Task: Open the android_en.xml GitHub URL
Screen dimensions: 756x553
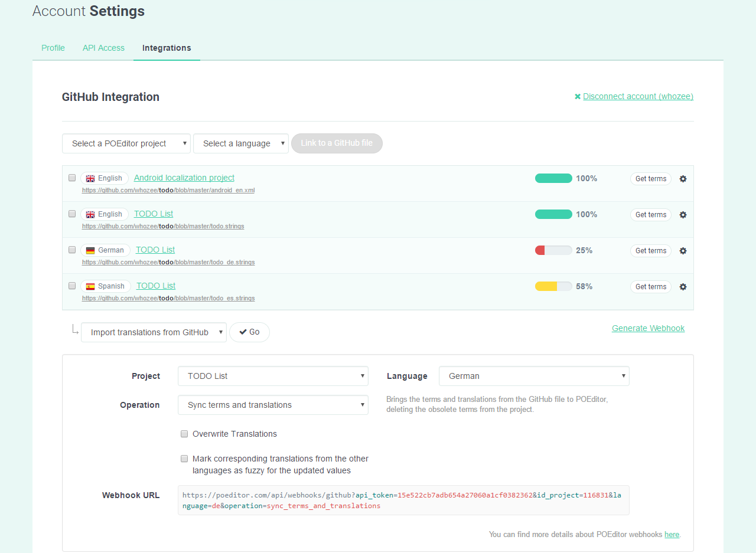Action: [168, 191]
